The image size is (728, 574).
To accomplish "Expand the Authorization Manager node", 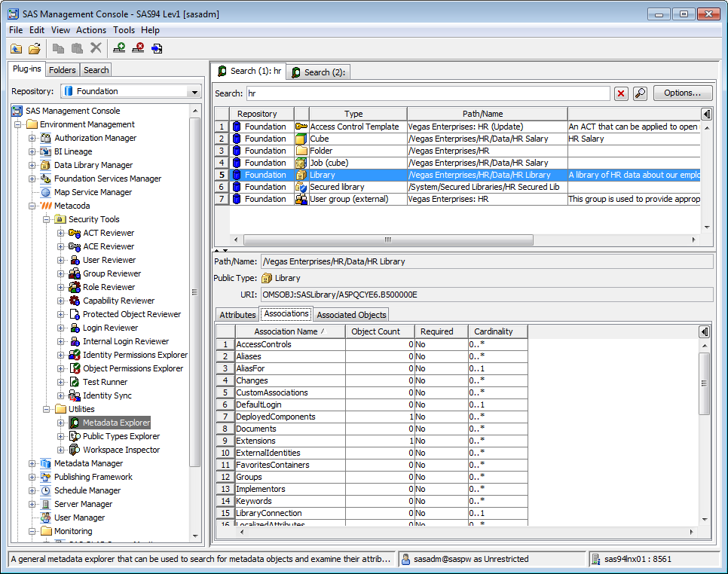I will click(x=32, y=138).
